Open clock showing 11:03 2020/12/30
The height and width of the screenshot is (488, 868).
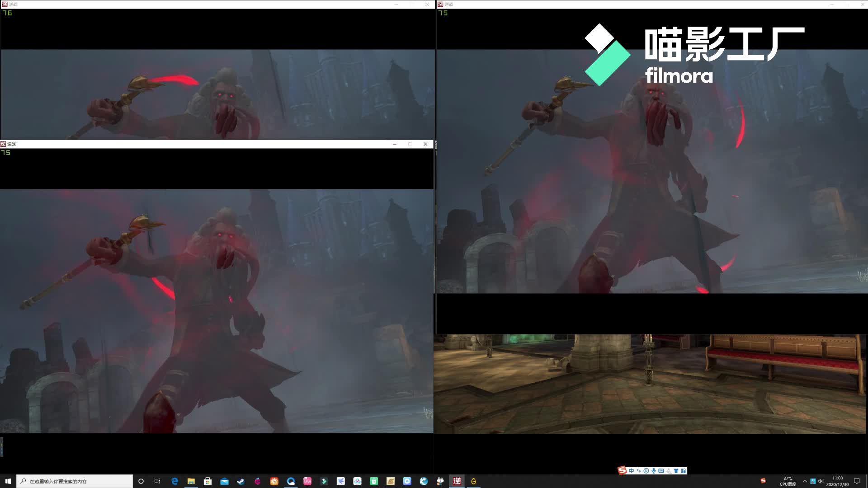click(x=837, y=481)
